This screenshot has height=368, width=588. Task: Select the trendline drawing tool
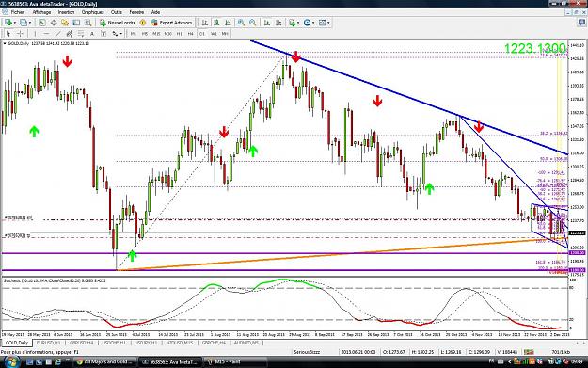(57, 34)
